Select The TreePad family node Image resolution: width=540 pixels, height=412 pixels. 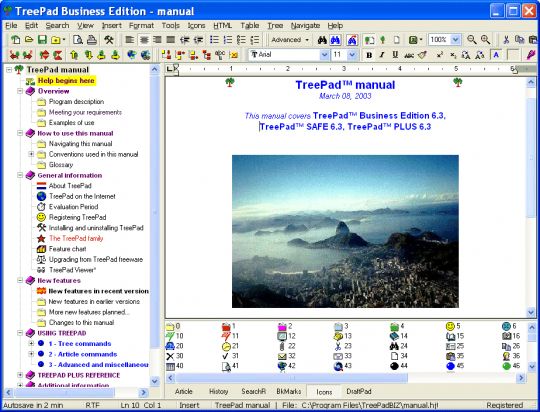76,238
